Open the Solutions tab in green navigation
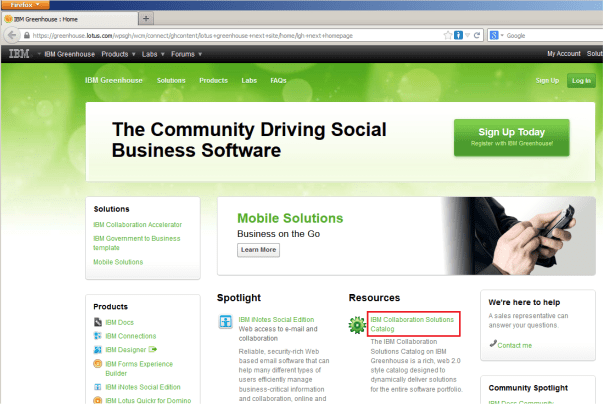The image size is (604, 407). click(x=171, y=80)
